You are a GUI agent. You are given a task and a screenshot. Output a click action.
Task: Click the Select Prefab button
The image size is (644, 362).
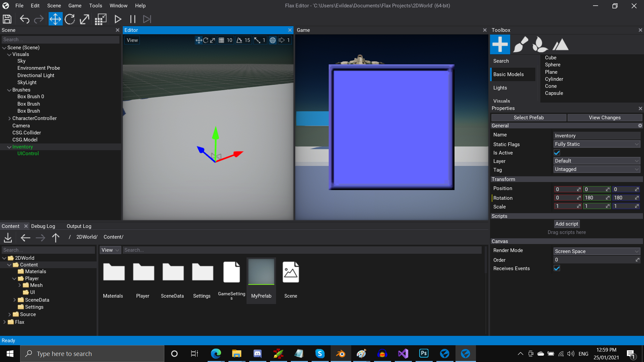pos(529,117)
